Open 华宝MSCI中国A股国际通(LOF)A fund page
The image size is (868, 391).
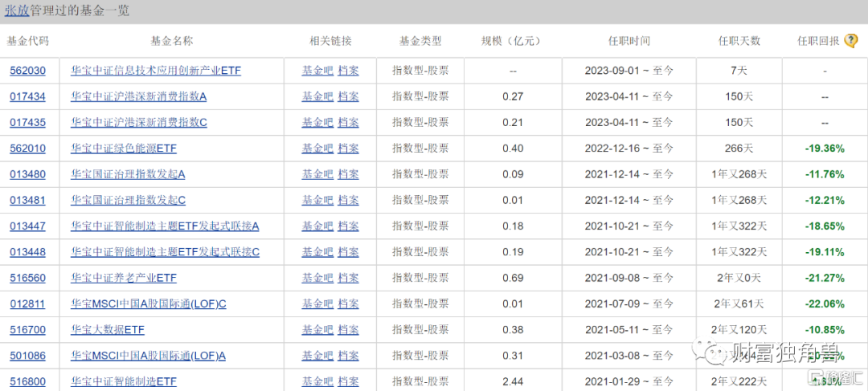click(x=149, y=356)
